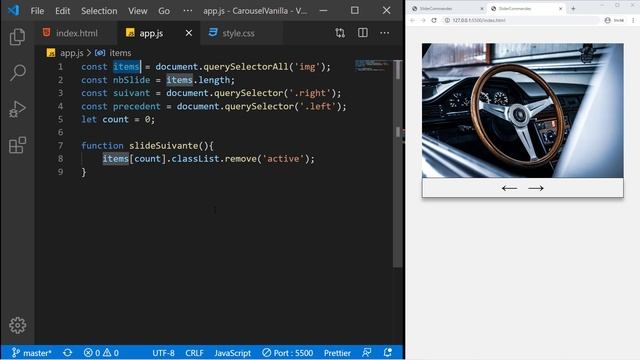Click the word nbSlide in line 2
640x360 pixels.
(x=131, y=80)
